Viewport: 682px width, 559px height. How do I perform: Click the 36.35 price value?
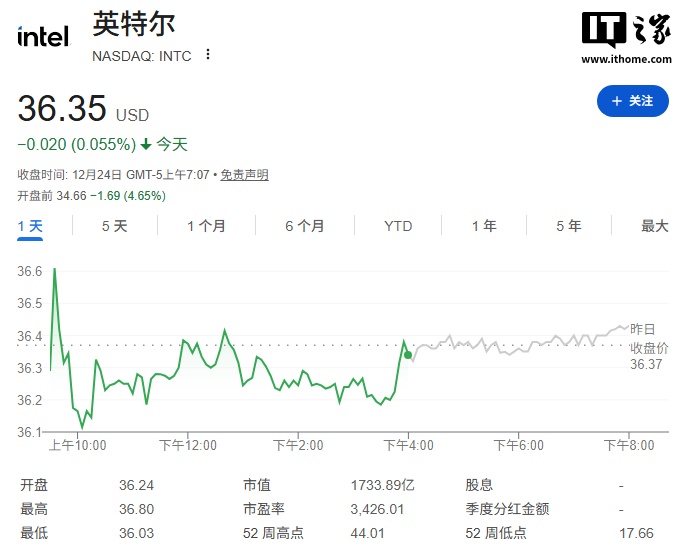coord(62,108)
